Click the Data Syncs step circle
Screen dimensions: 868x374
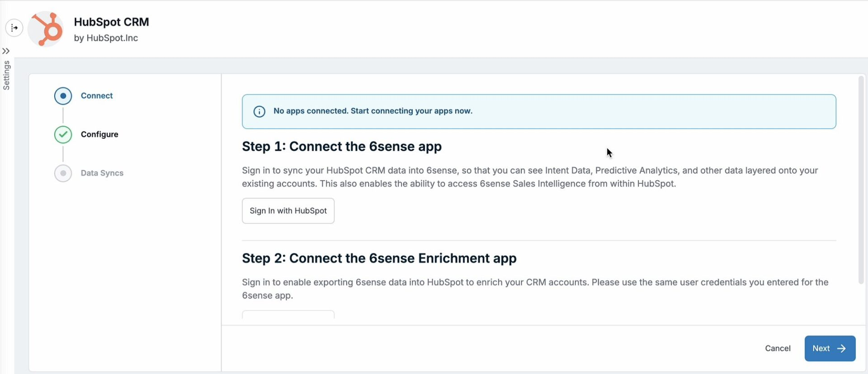63,173
